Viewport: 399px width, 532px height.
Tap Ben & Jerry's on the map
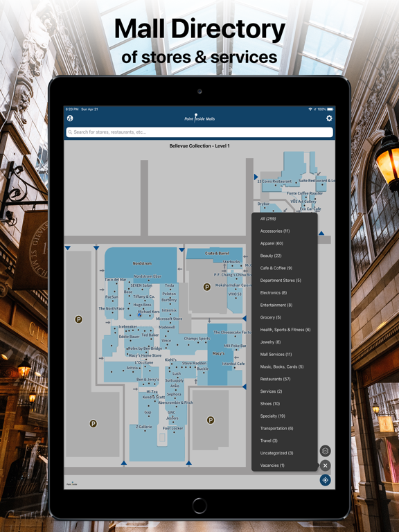click(148, 380)
